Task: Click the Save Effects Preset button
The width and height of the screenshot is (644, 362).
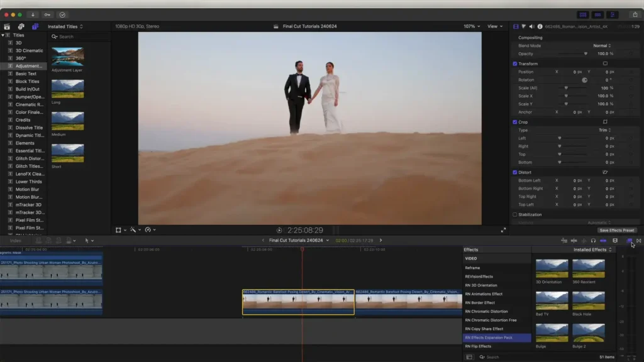Action: (616, 231)
